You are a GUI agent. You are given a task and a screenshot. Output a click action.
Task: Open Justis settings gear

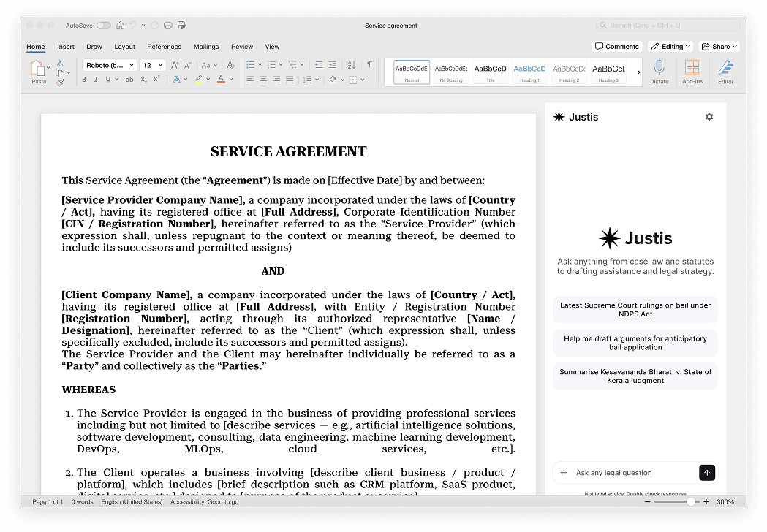point(709,116)
